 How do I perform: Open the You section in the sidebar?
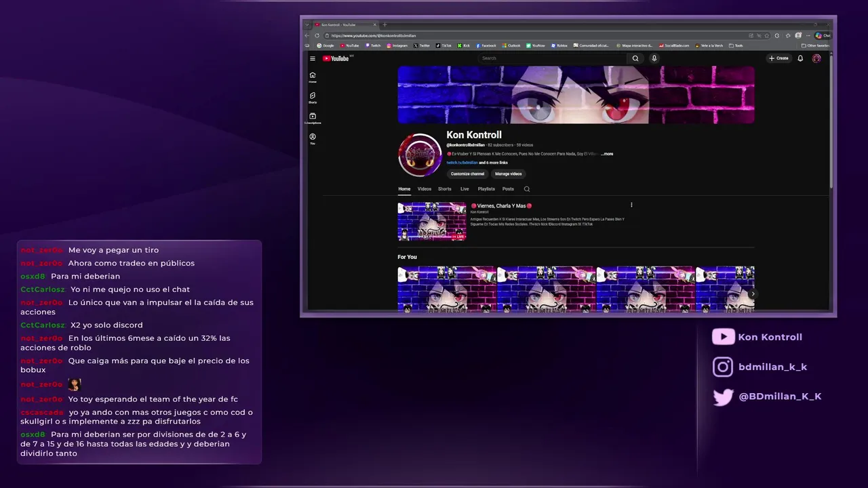313,139
